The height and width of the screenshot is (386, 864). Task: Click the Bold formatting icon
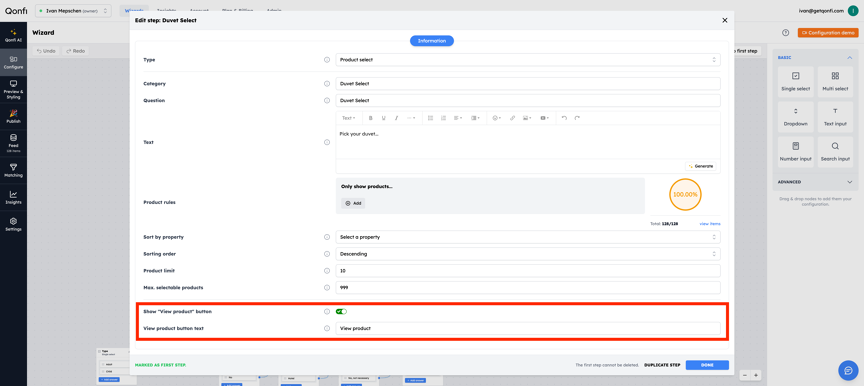pos(370,118)
